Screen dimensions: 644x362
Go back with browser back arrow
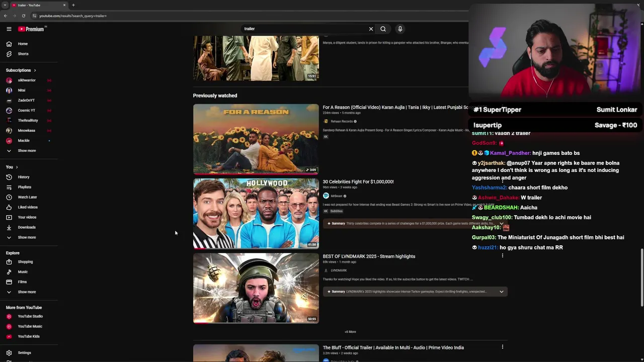[x=5, y=16]
